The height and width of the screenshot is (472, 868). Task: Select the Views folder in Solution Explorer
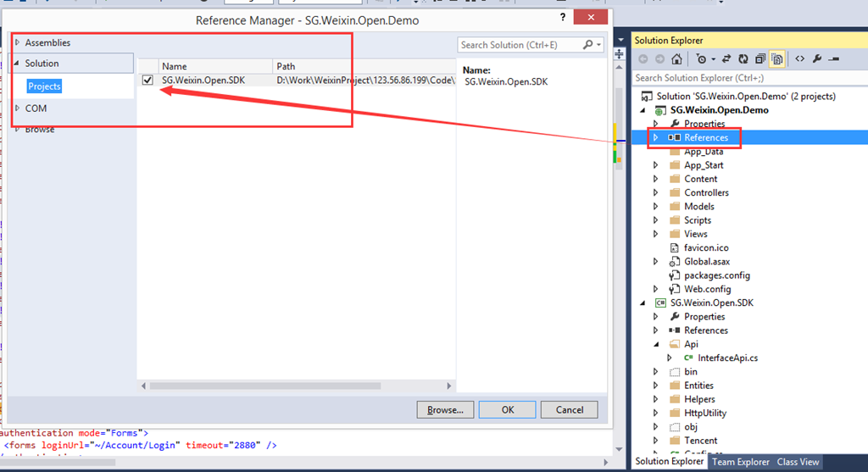695,234
